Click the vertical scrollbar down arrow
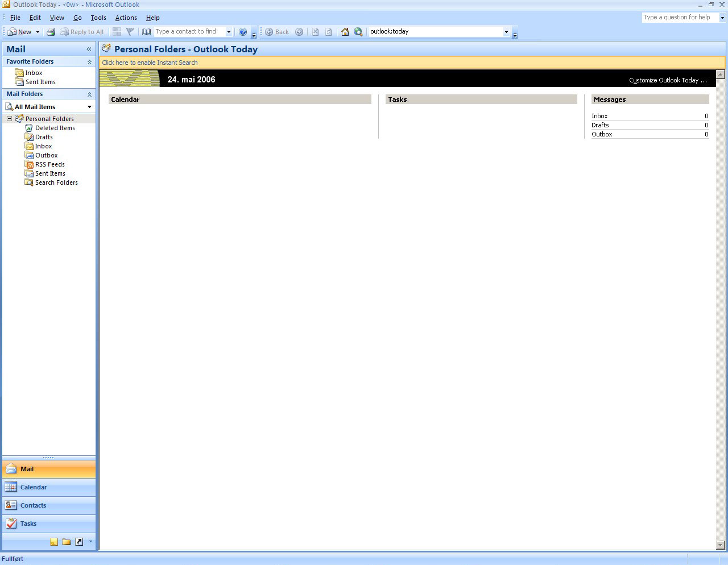The width and height of the screenshot is (728, 565). pos(721,545)
